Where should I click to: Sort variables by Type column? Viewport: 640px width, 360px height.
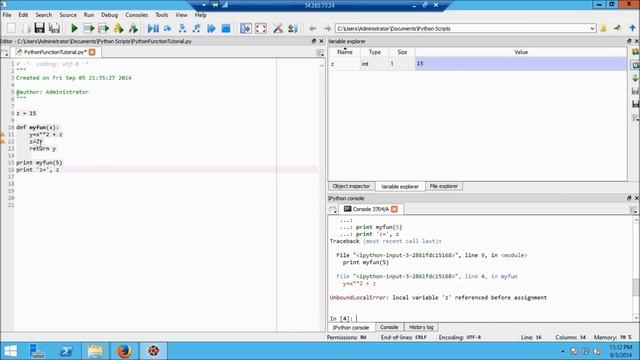[374, 52]
